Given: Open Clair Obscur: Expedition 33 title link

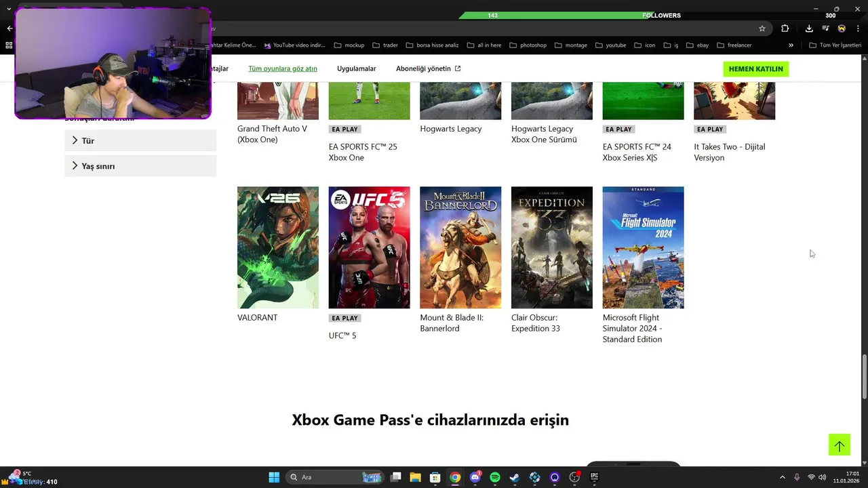Looking at the screenshot, I should click(x=536, y=323).
